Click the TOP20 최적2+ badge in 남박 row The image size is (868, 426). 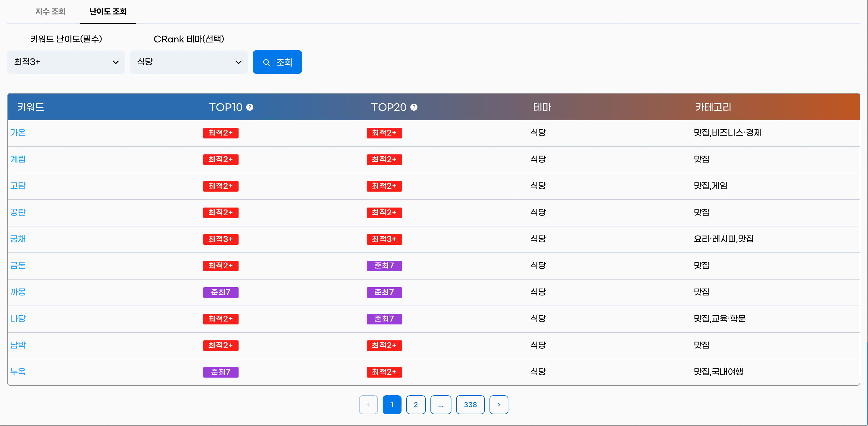[x=384, y=345]
